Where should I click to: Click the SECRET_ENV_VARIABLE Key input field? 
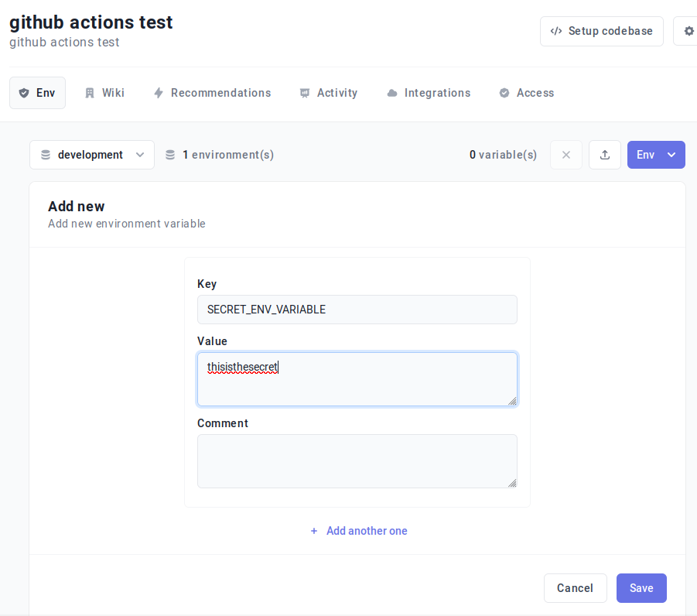coord(357,310)
